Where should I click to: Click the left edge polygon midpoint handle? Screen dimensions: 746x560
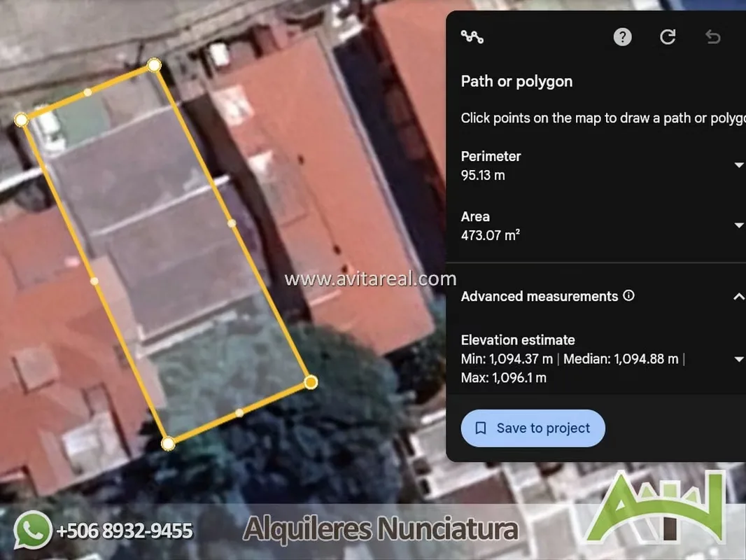coord(94,281)
